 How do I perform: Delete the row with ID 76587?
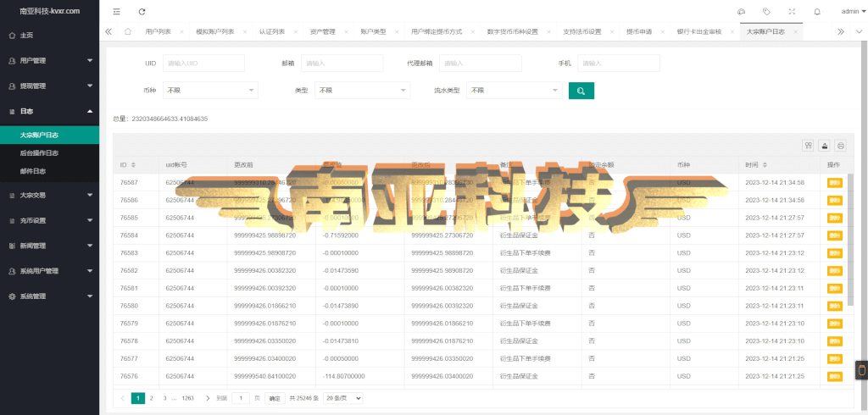pos(834,183)
